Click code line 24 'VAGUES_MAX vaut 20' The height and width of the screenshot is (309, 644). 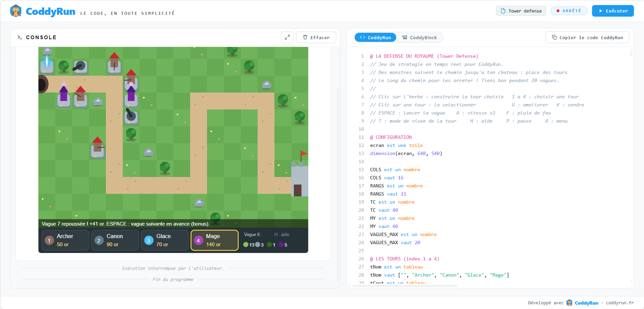[395, 242]
